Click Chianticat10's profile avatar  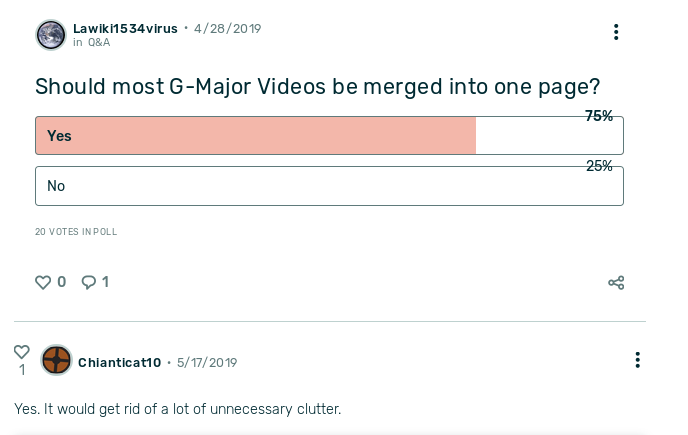56,360
